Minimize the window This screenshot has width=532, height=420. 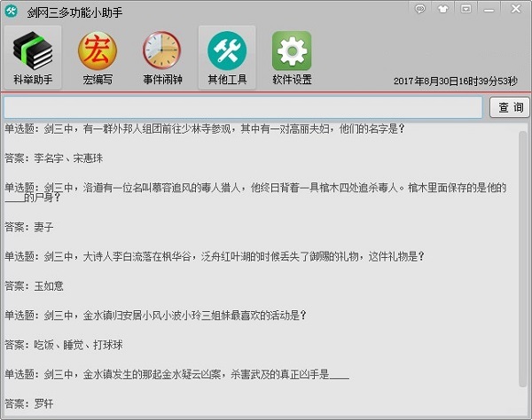coord(489,10)
